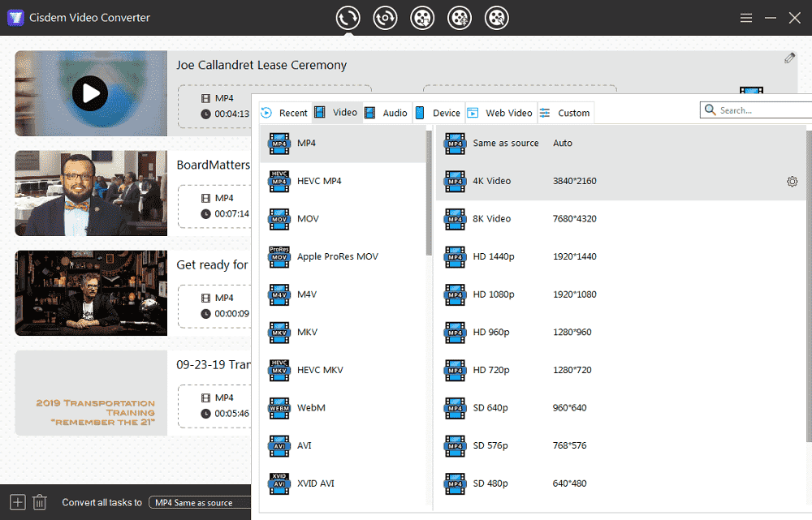The image size is (812, 520).
Task: Switch to the Web Video tab
Action: point(499,113)
